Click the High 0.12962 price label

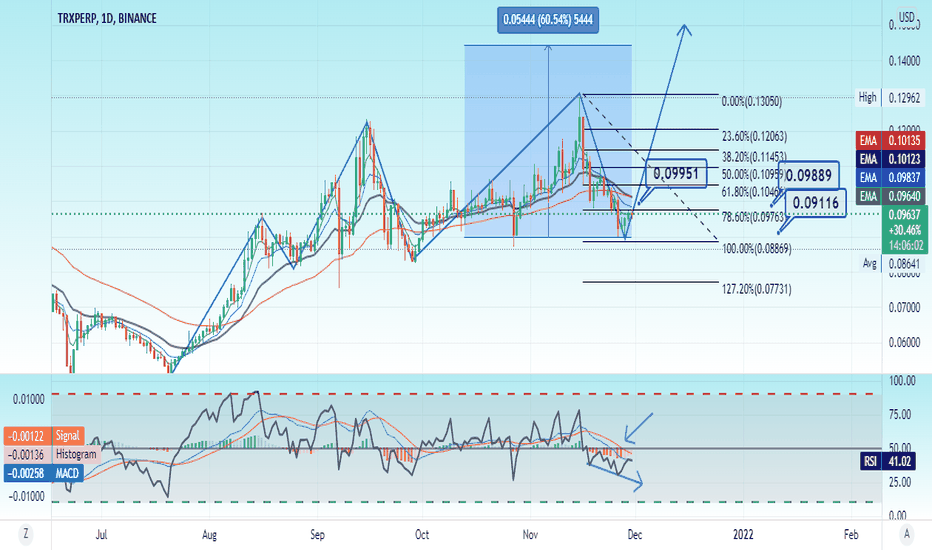(890, 98)
